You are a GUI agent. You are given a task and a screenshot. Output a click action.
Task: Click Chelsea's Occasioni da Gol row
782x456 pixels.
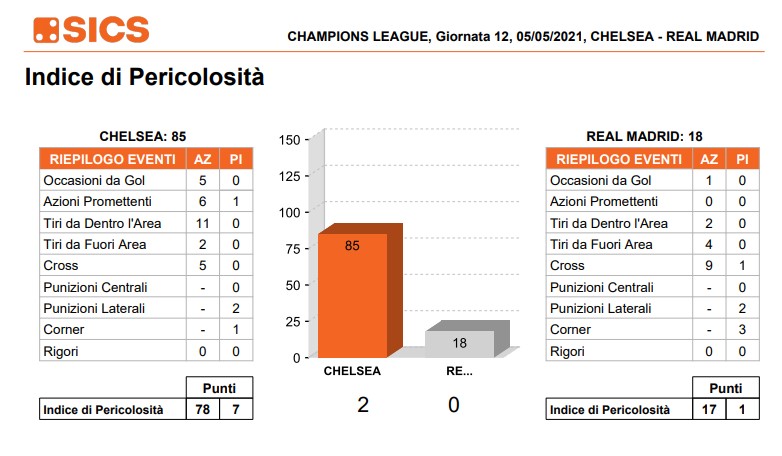(112, 180)
